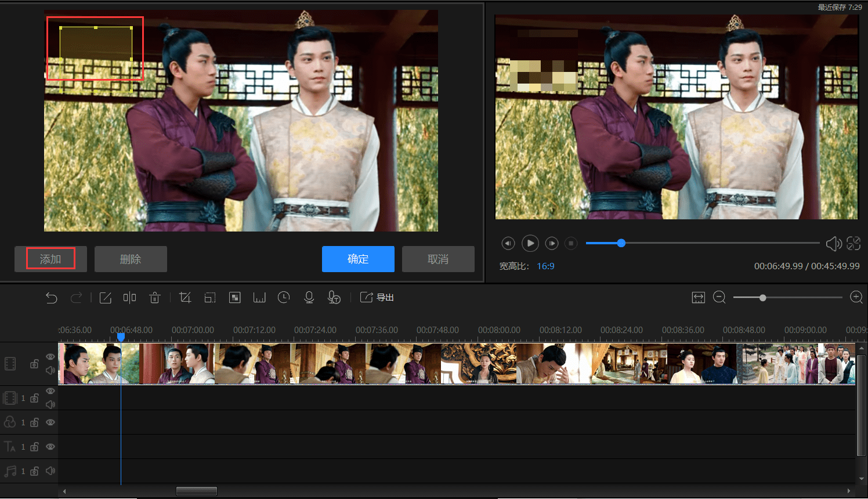The height and width of the screenshot is (499, 868).
Task: Click the speech-to-text microphone icon
Action: click(x=334, y=298)
